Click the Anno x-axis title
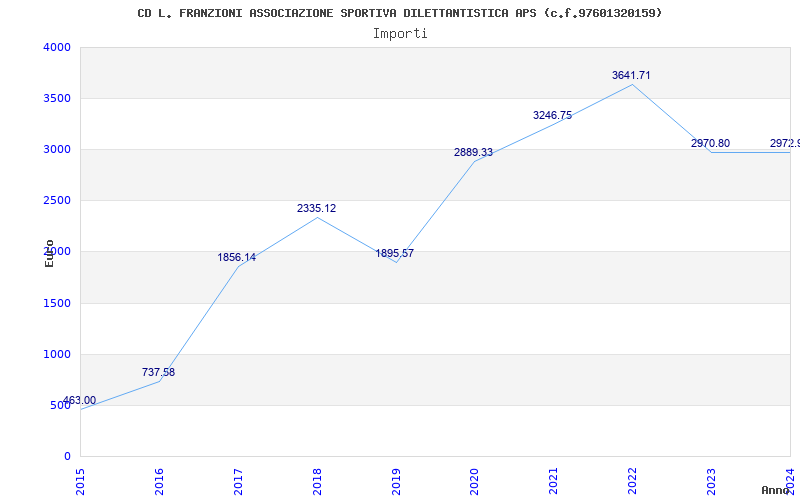This screenshot has height=500, width=800. [775, 490]
